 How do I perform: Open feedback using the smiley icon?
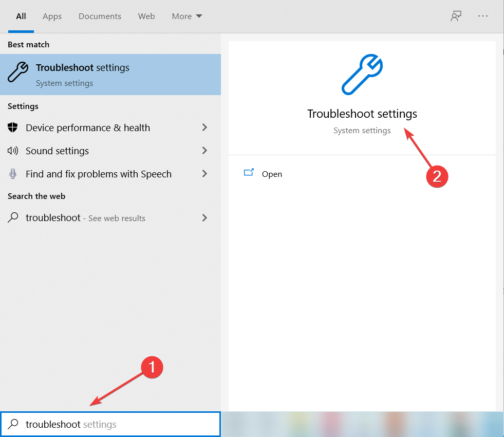point(456,16)
